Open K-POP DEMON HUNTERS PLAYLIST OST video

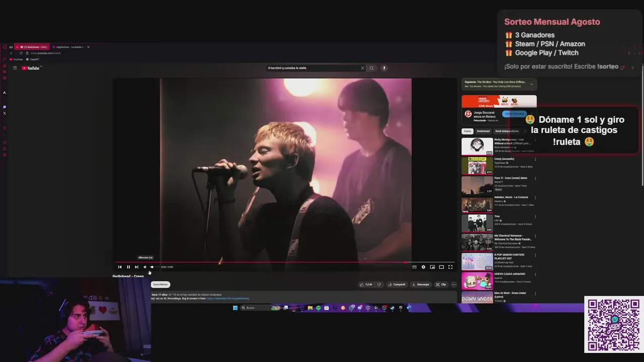coord(477,261)
